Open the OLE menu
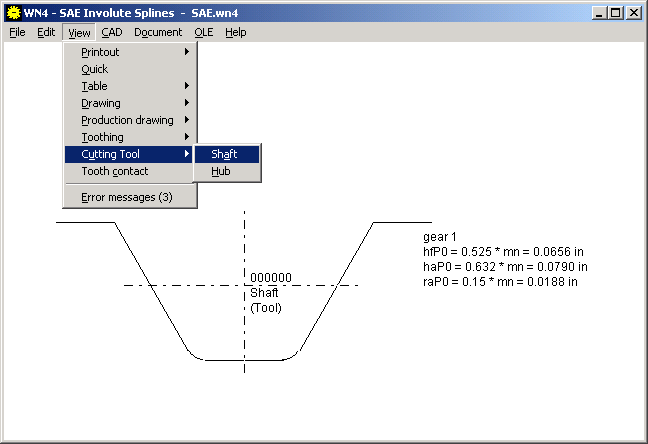This screenshot has height=444, width=648. tap(204, 32)
